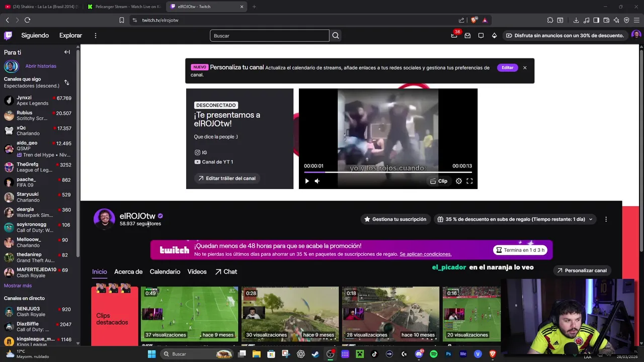Expand followed channels with Mostrar más

pyautogui.click(x=18, y=286)
